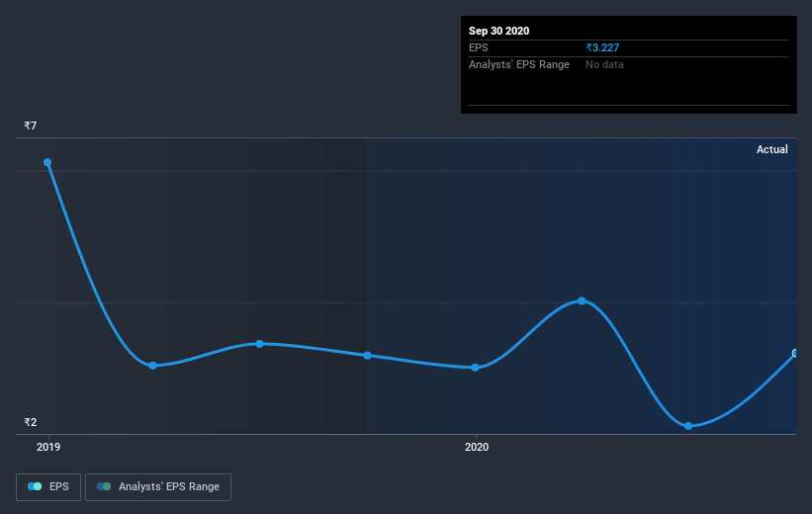Image resolution: width=812 pixels, height=514 pixels.
Task: Click the ₹7 y-axis label
Action: [30, 126]
